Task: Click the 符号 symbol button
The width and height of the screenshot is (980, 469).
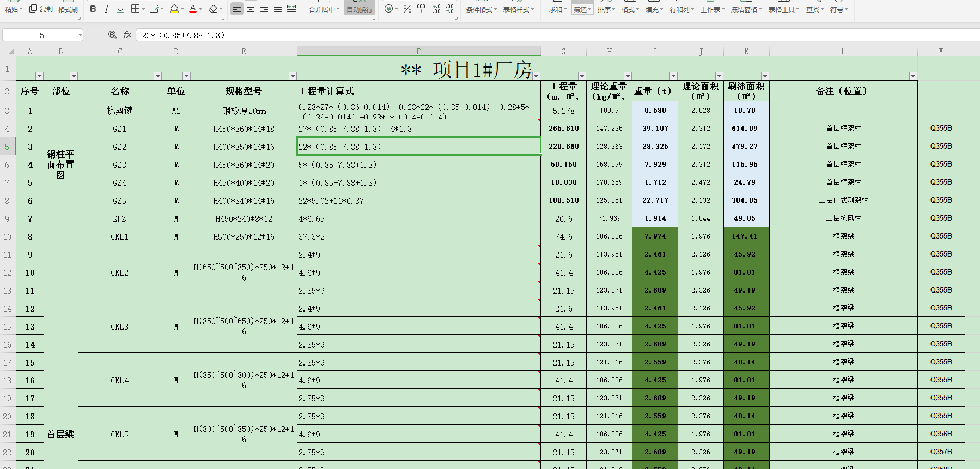Action: click(x=839, y=10)
